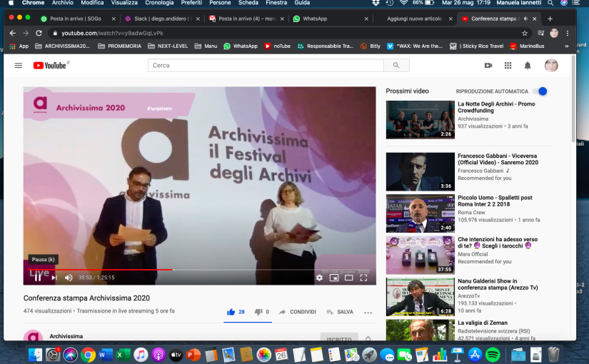
Task: Mute the video volume speaker icon
Action: [x=69, y=278]
